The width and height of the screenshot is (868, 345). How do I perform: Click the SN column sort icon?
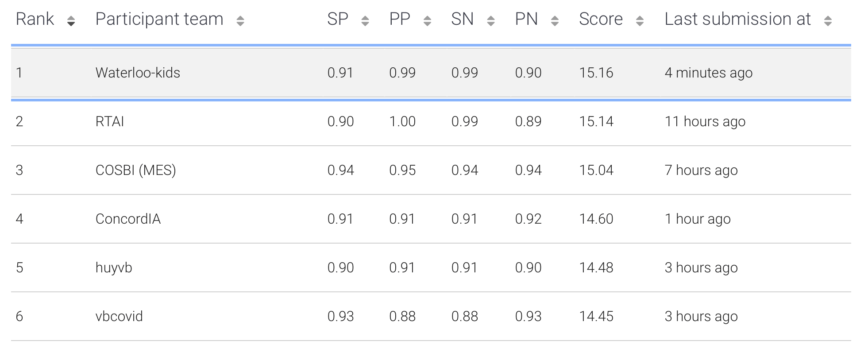point(490,21)
